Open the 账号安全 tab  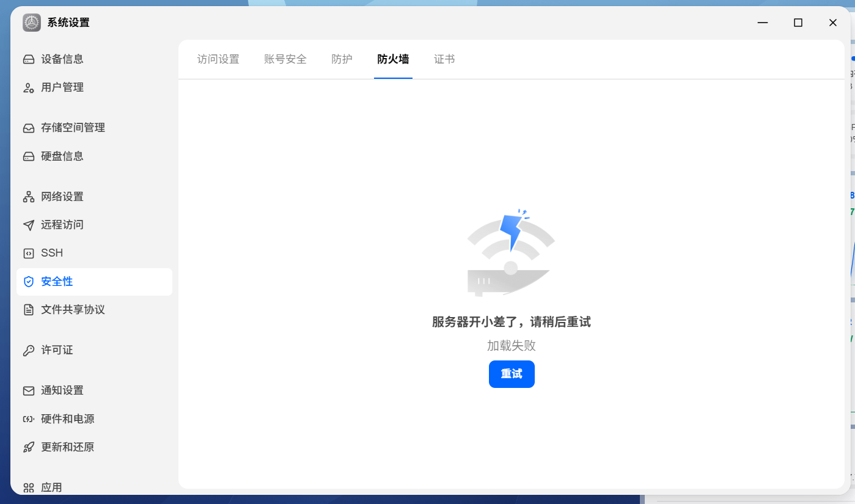tap(285, 59)
